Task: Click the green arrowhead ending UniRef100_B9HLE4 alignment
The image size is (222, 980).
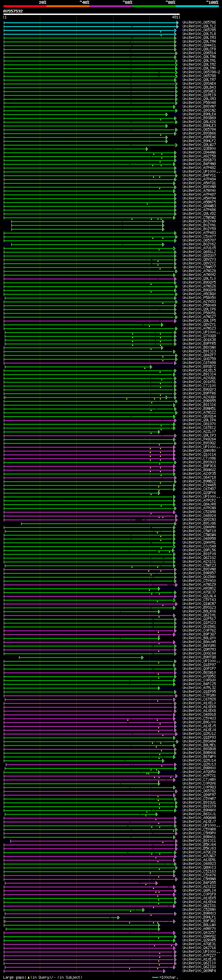Action: pos(166,114)
